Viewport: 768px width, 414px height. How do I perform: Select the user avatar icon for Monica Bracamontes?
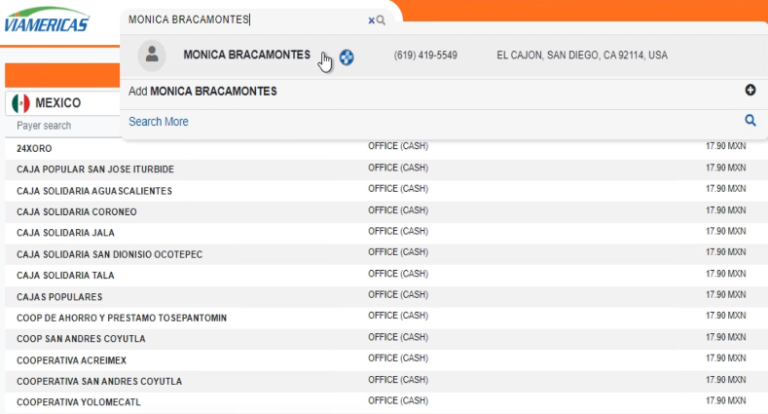pos(152,55)
